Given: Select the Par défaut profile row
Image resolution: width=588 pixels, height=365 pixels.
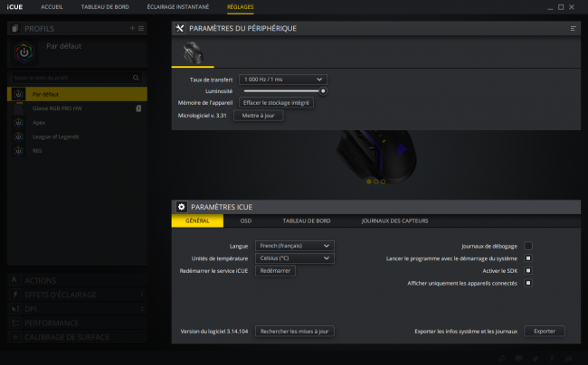Looking at the screenshot, I should (77, 94).
